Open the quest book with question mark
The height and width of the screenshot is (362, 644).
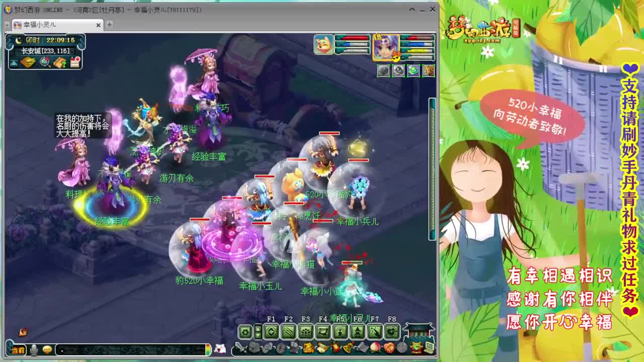click(x=60, y=62)
